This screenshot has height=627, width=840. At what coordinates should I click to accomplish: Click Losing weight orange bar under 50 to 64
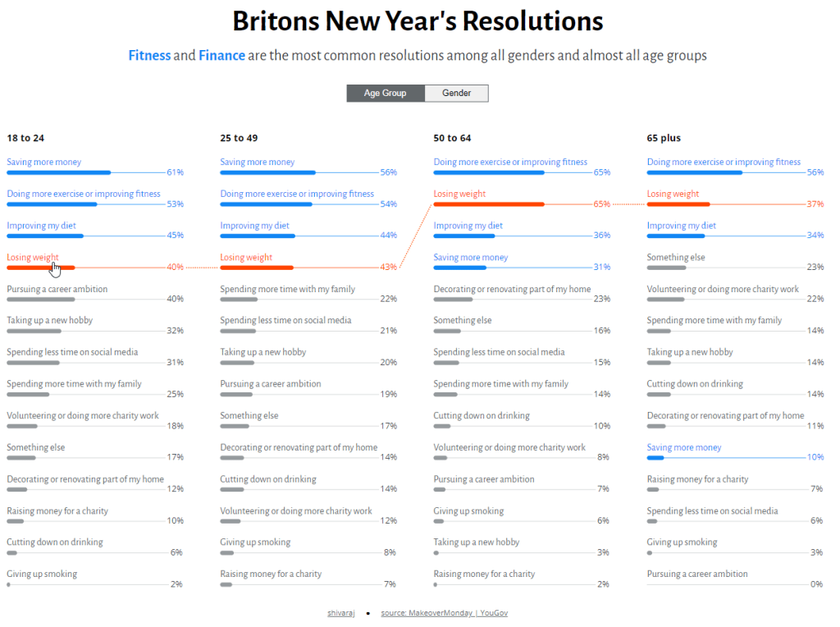coord(489,204)
